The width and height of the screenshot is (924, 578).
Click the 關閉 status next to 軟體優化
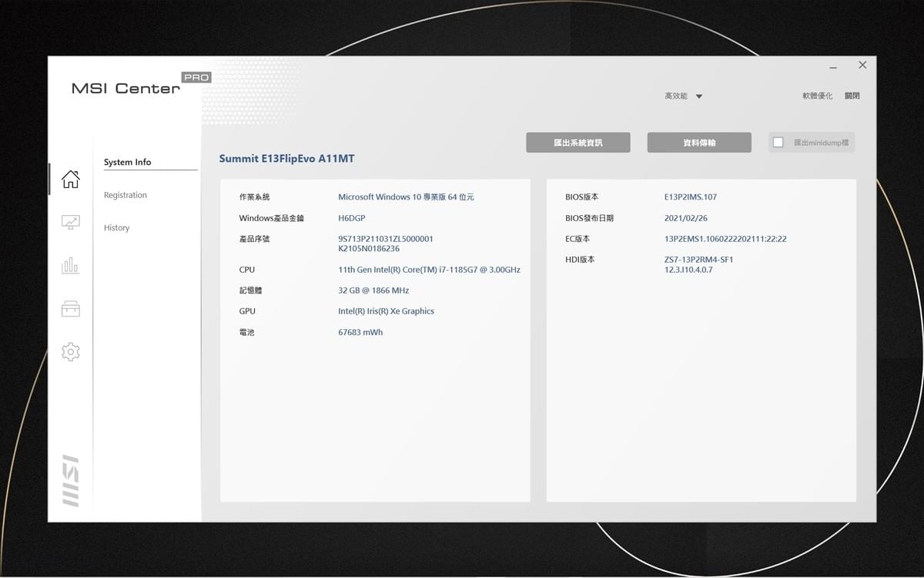point(852,96)
